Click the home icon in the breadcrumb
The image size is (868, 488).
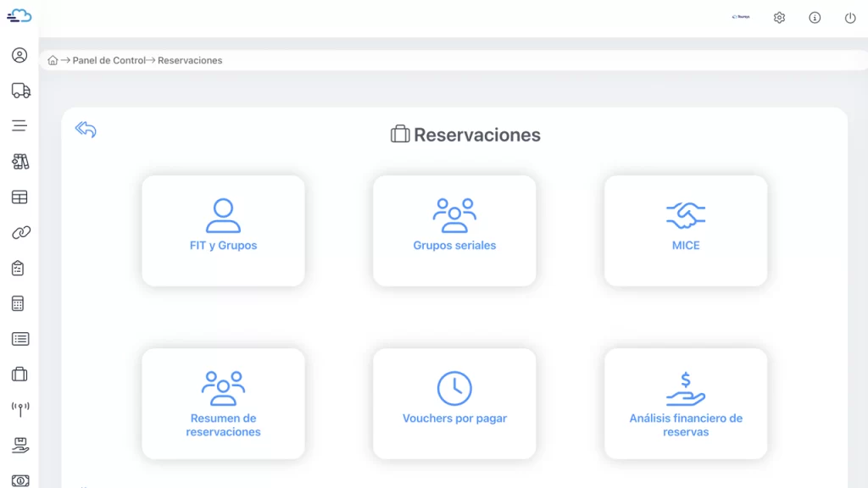tap(53, 60)
